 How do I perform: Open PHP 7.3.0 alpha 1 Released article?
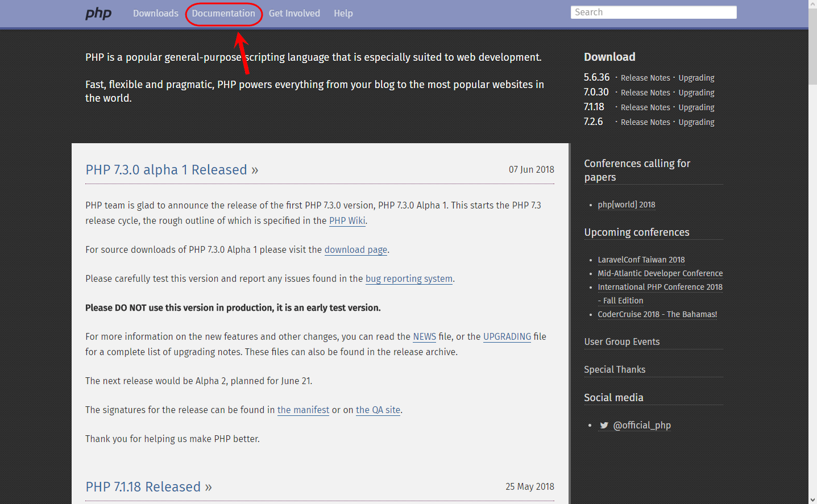(172, 170)
